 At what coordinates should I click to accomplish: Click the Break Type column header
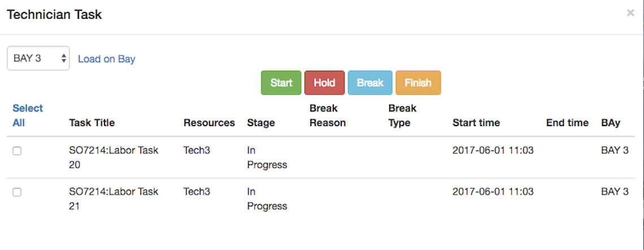[x=402, y=115]
